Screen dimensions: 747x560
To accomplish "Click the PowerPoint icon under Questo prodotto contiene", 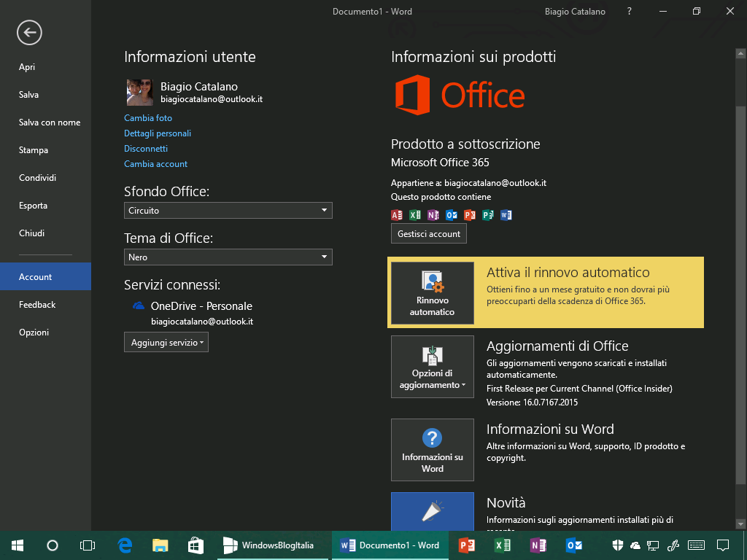I will 470,215.
